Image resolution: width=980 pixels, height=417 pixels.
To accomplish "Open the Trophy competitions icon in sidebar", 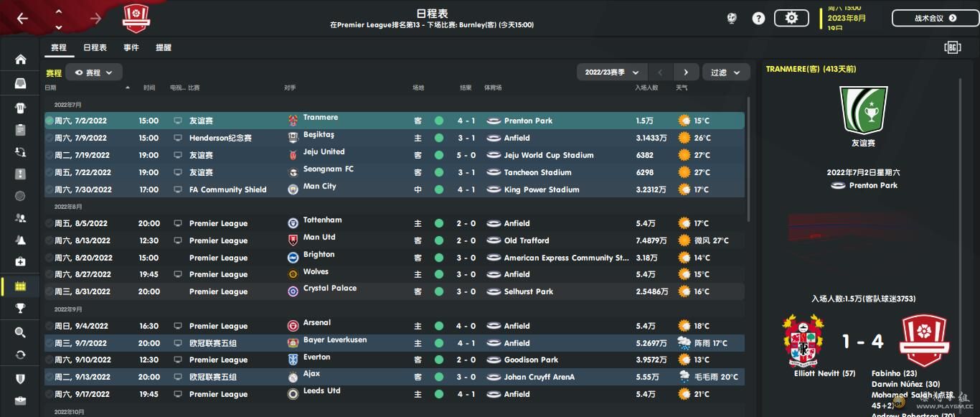I will [20, 309].
